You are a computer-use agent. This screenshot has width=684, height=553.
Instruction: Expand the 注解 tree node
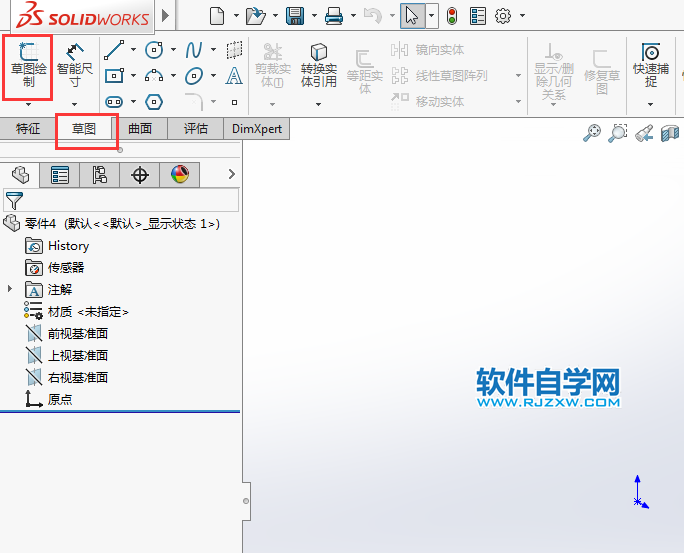tap(10, 289)
